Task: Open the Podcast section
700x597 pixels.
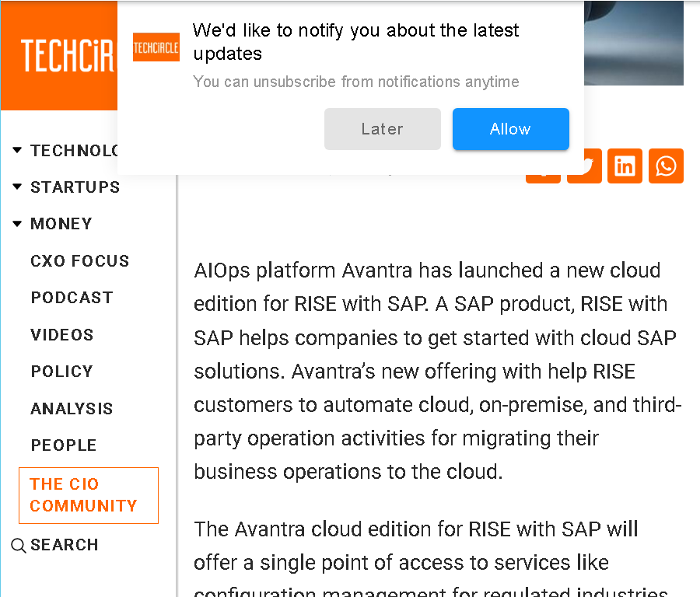Action: tap(72, 298)
